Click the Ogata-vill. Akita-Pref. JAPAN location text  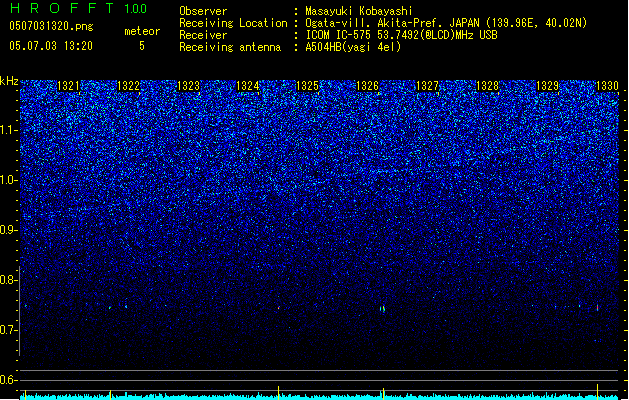pos(446,23)
